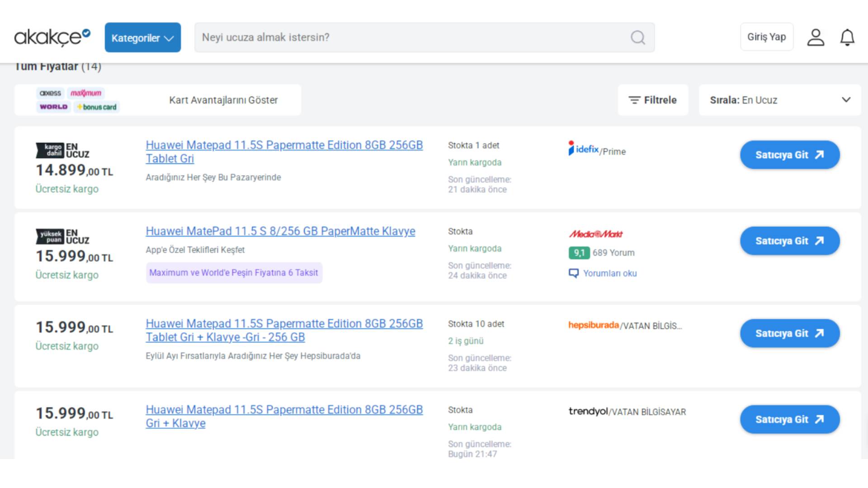Screen dimensions: 868x488
Task: Select the trendyol 15.999,00 TL price
Action: [x=75, y=413]
